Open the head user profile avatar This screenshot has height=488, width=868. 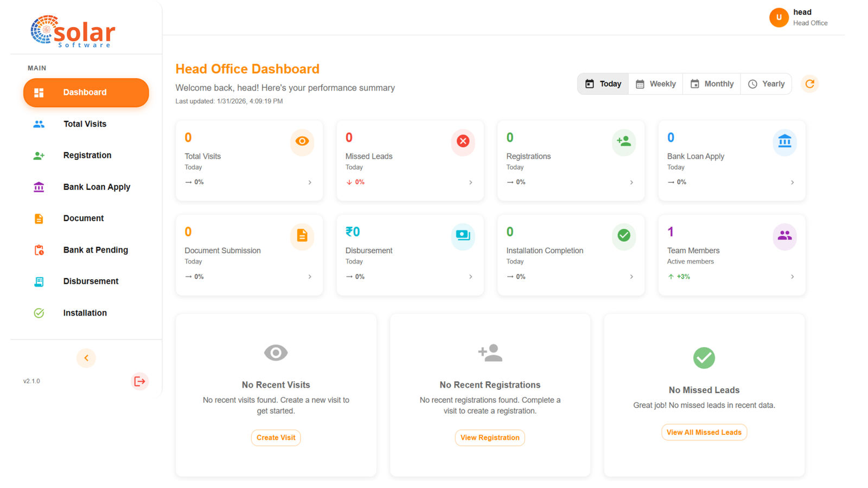pos(778,17)
